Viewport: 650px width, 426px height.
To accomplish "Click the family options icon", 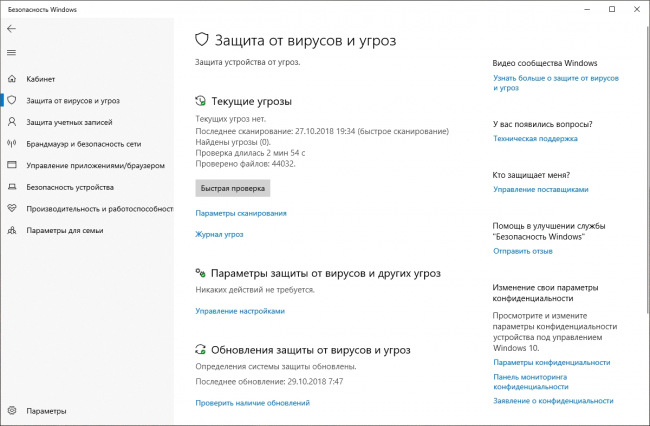I will tap(12, 230).
